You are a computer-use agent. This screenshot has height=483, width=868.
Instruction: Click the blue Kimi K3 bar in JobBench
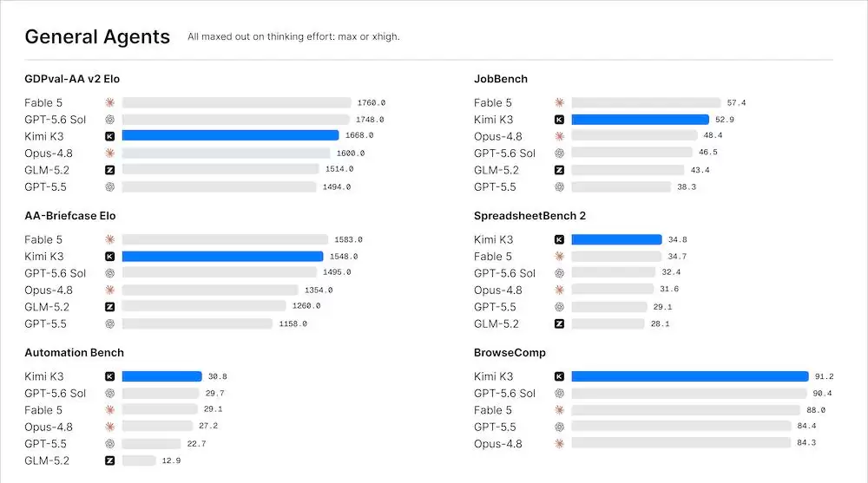[x=640, y=120]
